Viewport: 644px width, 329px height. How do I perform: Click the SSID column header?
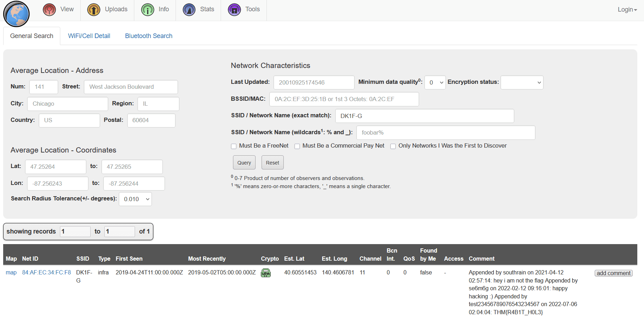(x=83, y=259)
